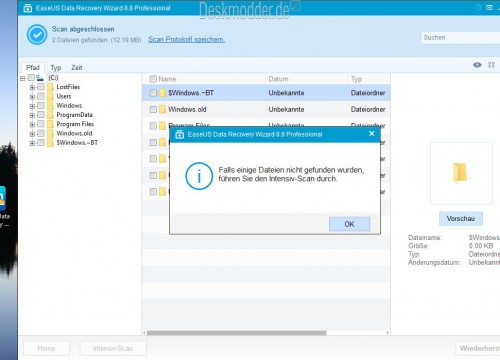Select the Users label in tree
The image size is (500, 360).
[x=64, y=96]
